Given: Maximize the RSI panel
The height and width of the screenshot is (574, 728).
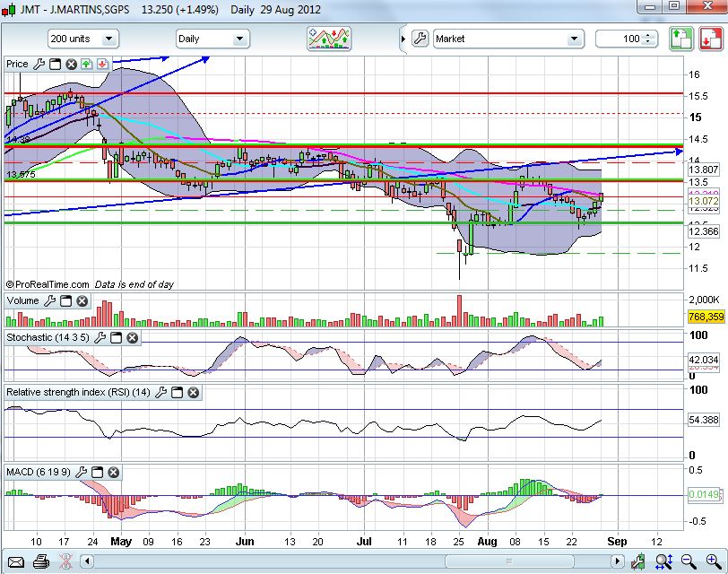Looking at the screenshot, I should pos(177,393).
